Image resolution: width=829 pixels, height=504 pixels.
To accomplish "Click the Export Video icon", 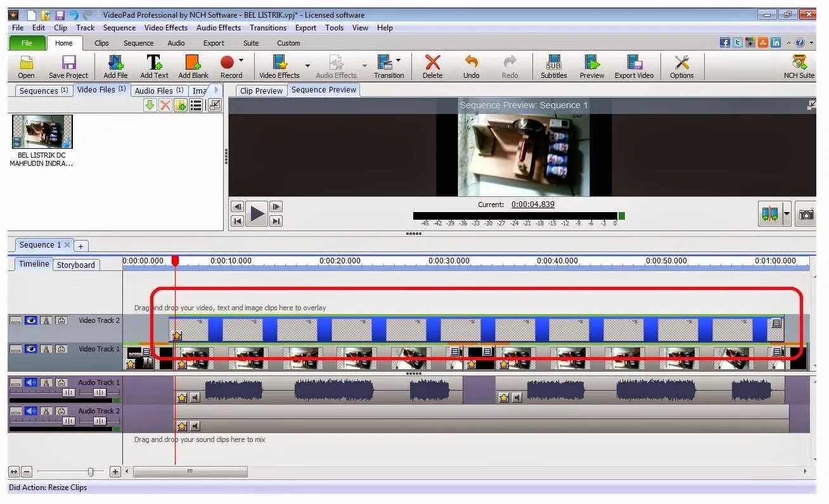I will (634, 66).
